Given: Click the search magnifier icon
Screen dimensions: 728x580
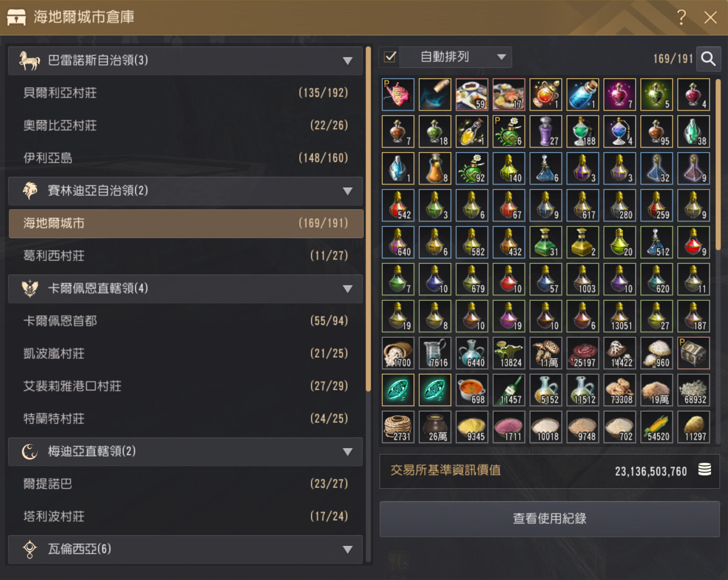Looking at the screenshot, I should click(708, 59).
